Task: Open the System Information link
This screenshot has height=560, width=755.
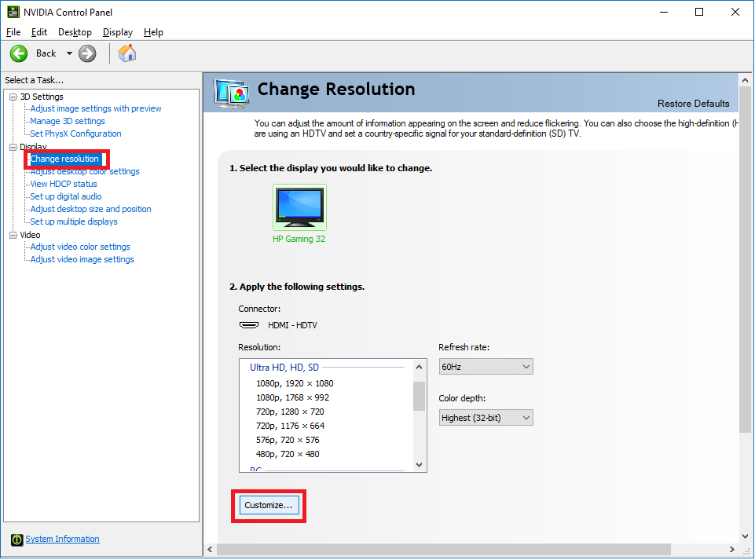Action: [62, 539]
